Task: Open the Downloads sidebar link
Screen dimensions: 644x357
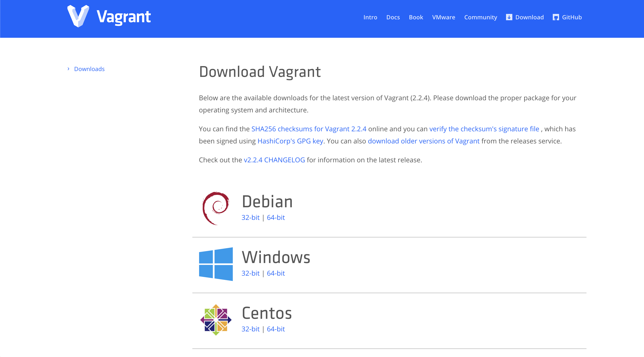Action: (x=89, y=69)
